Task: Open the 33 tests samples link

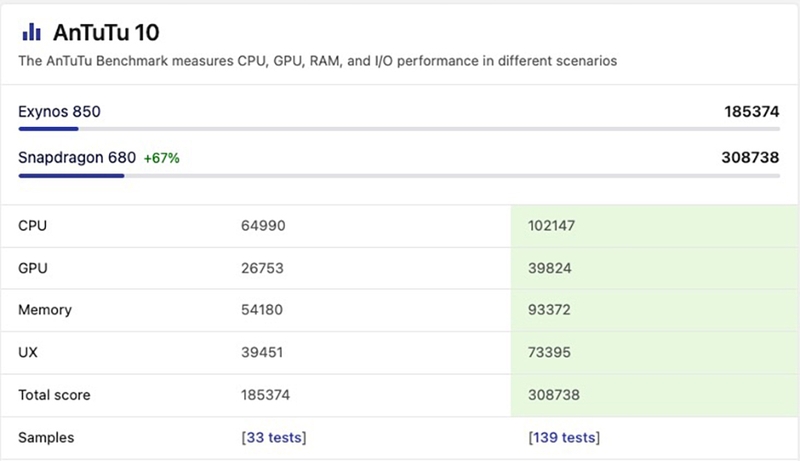Action: 274,438
